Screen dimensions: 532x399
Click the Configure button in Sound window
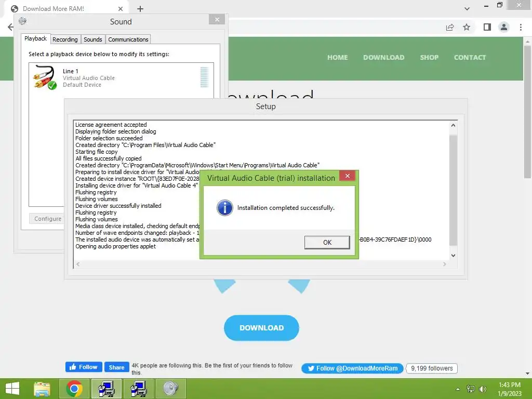47,219
